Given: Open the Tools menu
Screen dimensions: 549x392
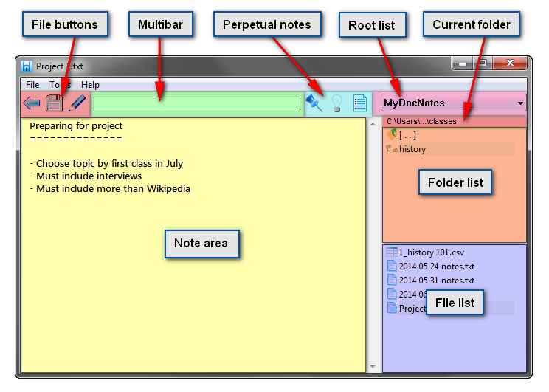Looking at the screenshot, I should (x=60, y=85).
